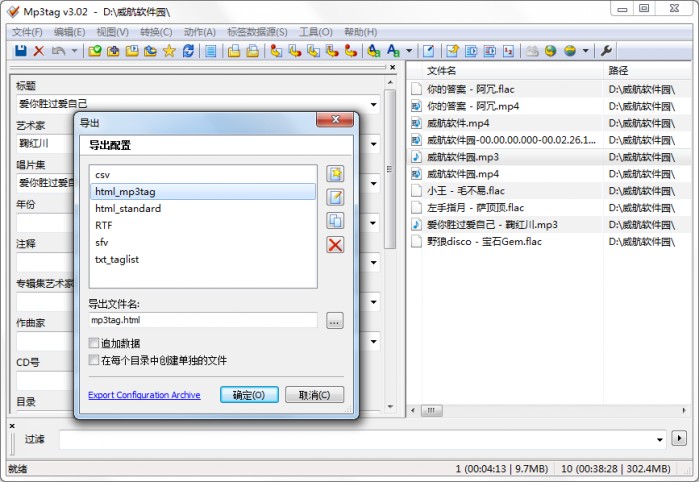Open the 年份 field dropdown arrow
The width and height of the screenshot is (699, 482).
(373, 223)
